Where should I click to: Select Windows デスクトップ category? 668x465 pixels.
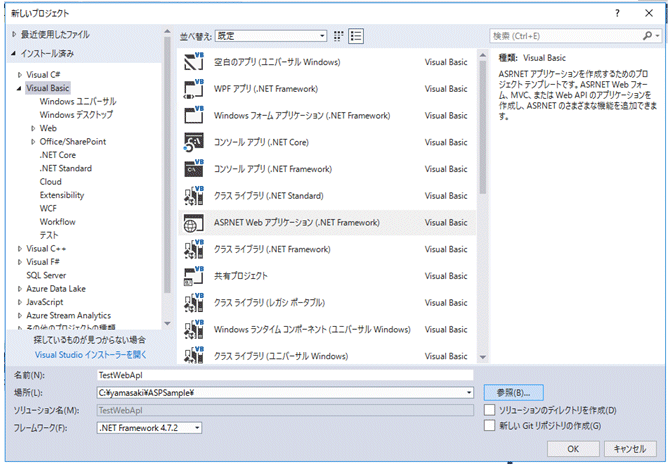[x=76, y=115]
